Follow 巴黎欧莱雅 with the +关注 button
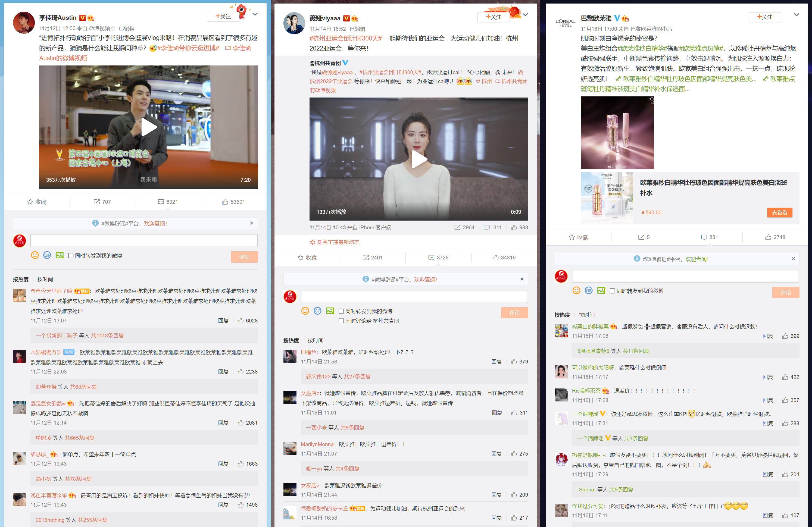812x527 pixels. [x=764, y=17]
